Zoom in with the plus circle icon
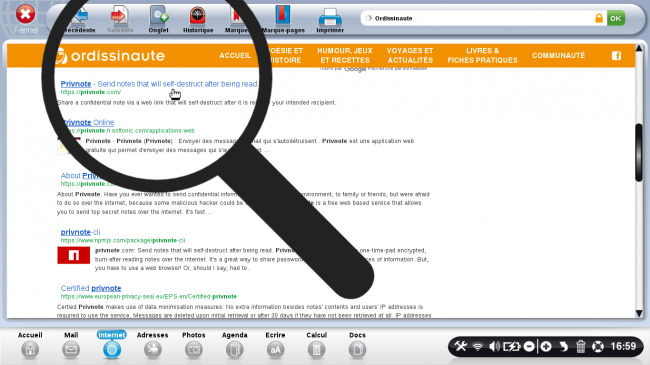Screen dimensions: 650x365 click(x=546, y=346)
